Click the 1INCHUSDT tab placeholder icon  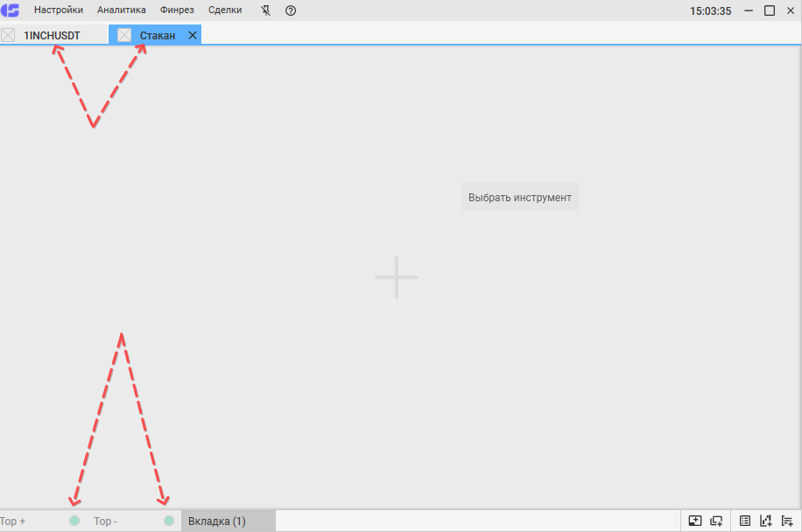pyautogui.click(x=8, y=35)
